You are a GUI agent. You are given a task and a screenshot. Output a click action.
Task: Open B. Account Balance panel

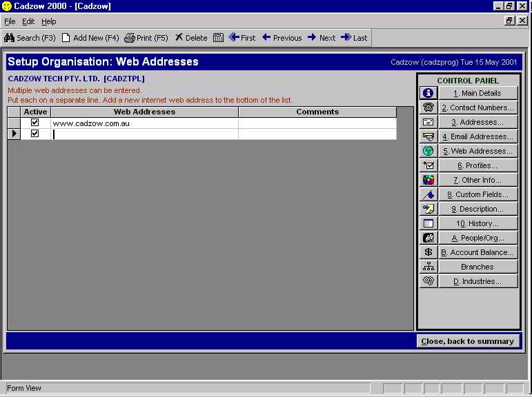pos(477,252)
